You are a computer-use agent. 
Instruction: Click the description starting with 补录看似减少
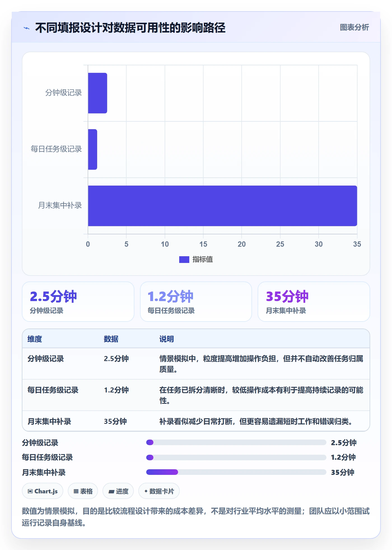[256, 422]
